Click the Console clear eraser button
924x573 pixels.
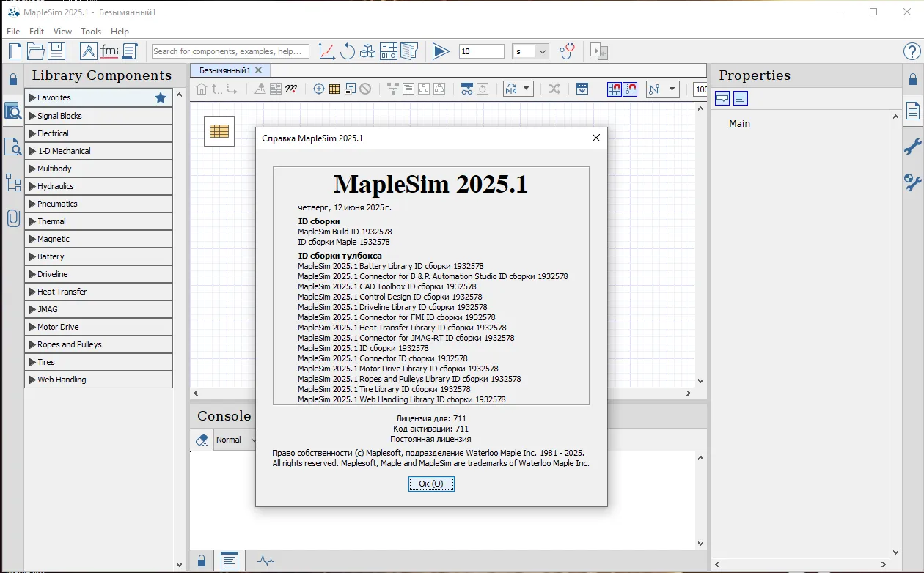coord(202,440)
